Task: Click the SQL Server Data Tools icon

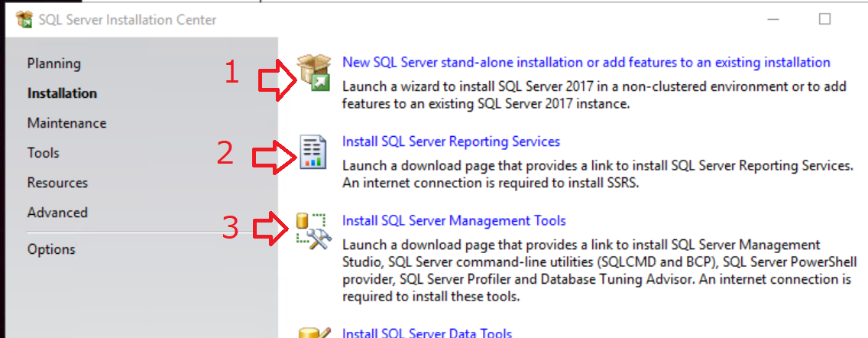Action: point(315,333)
